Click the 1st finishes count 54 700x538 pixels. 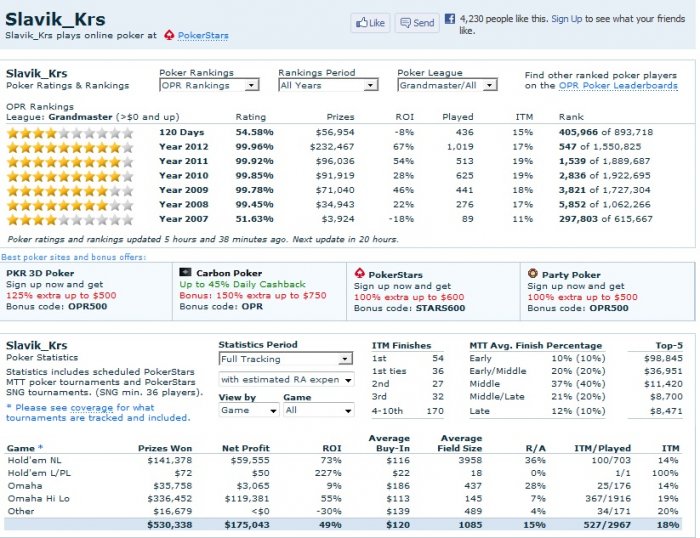(x=438, y=359)
